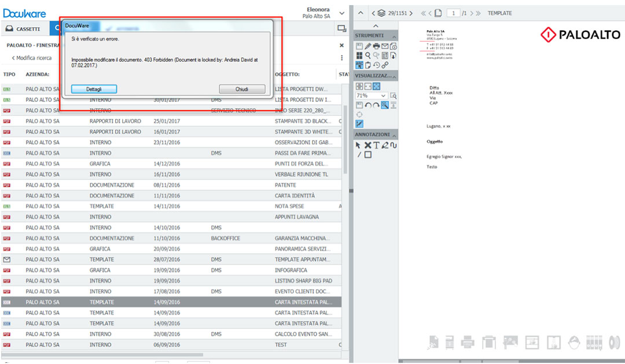Rotate the page clockwise
The height and width of the screenshot is (364, 625).
point(376,105)
